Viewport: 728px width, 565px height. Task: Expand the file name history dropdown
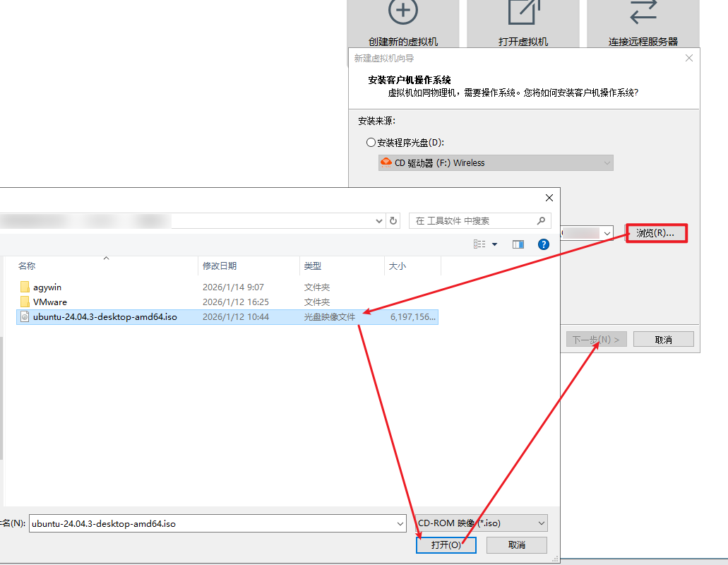point(400,524)
